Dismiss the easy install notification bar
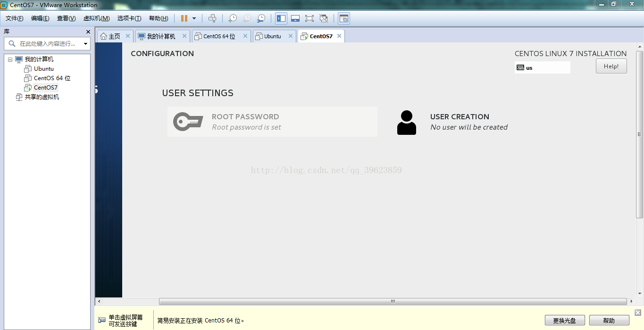 (x=638, y=312)
